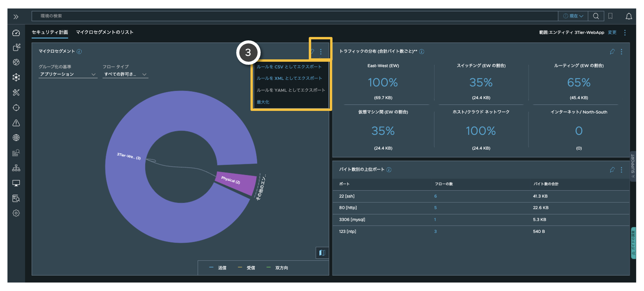Select 最大化 from the widget menu
Viewport: 644px width, 291px height.
pyautogui.click(x=263, y=102)
